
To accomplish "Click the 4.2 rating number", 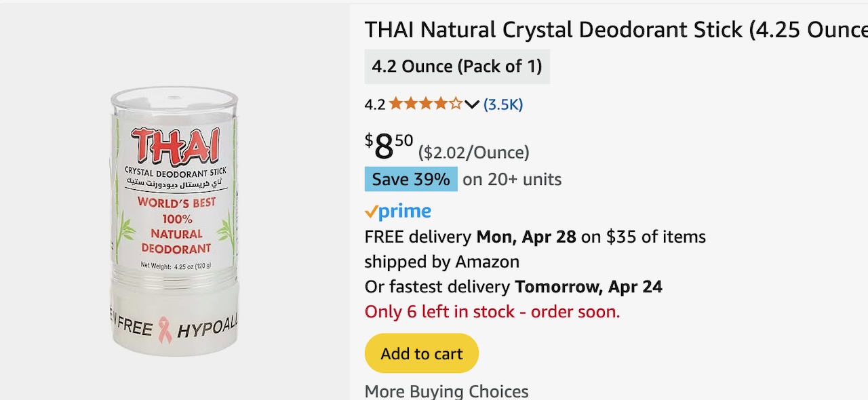I will (374, 104).
